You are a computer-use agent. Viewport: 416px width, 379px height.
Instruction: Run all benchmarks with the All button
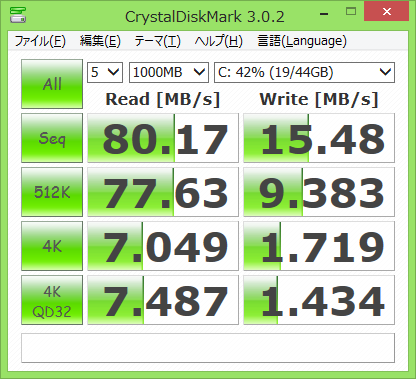[52, 84]
